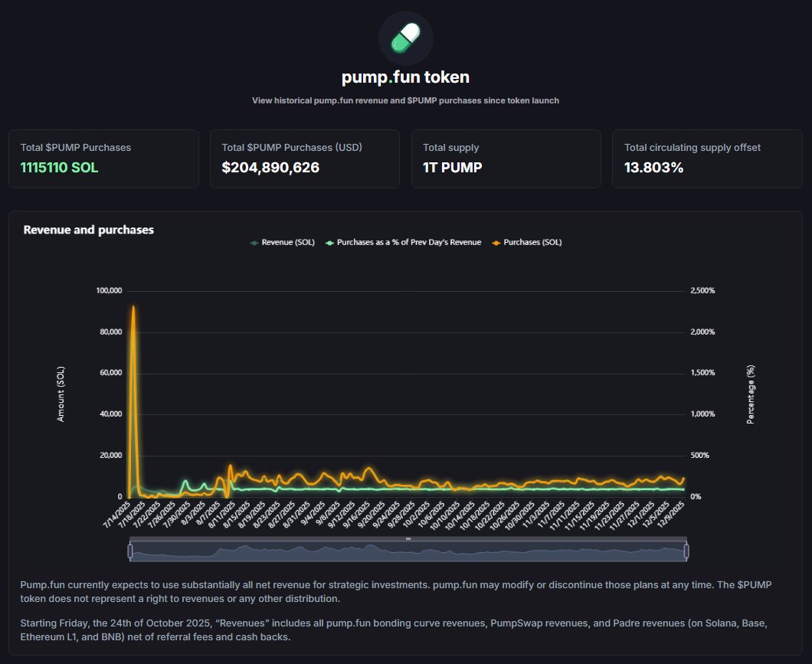Screen dimensions: 812x664
Task: Click the Total supply card label
Action: 450,148
